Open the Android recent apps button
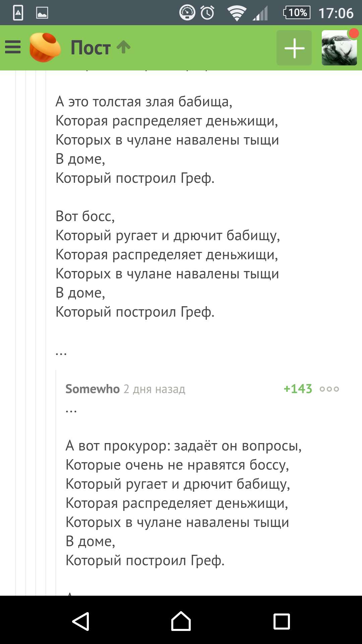Screen dimensions: 362x644 point(282,622)
